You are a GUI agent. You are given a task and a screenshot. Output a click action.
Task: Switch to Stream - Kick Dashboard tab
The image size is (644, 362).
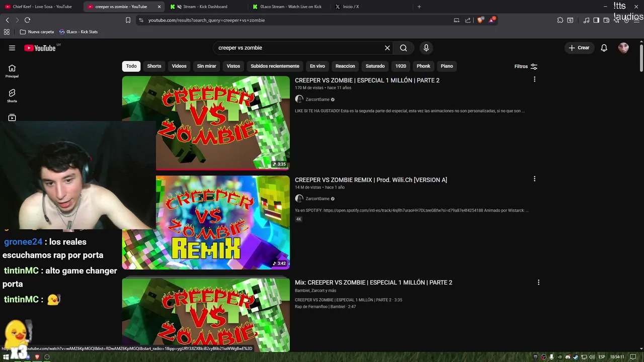pos(205,7)
